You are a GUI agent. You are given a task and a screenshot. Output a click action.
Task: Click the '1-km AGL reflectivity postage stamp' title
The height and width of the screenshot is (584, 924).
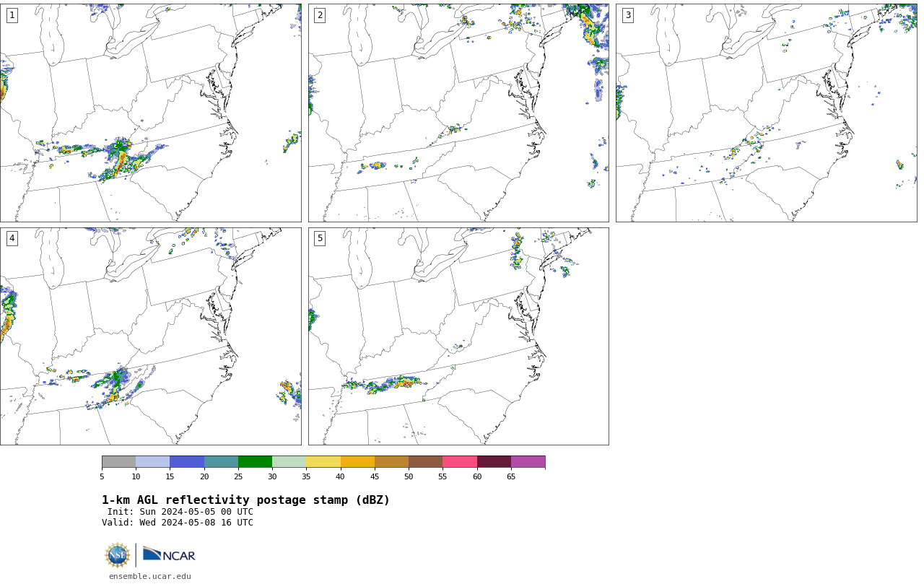[x=245, y=500]
